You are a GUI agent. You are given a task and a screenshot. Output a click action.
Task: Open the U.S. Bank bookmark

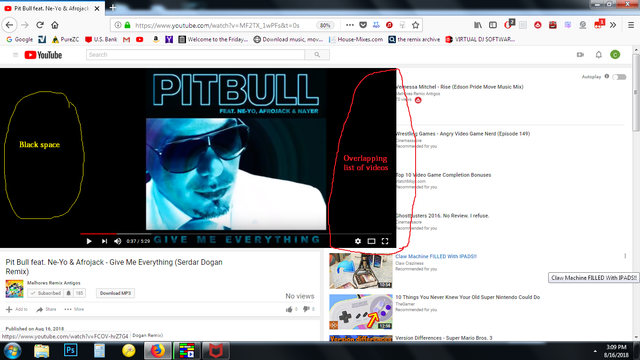(x=101, y=40)
